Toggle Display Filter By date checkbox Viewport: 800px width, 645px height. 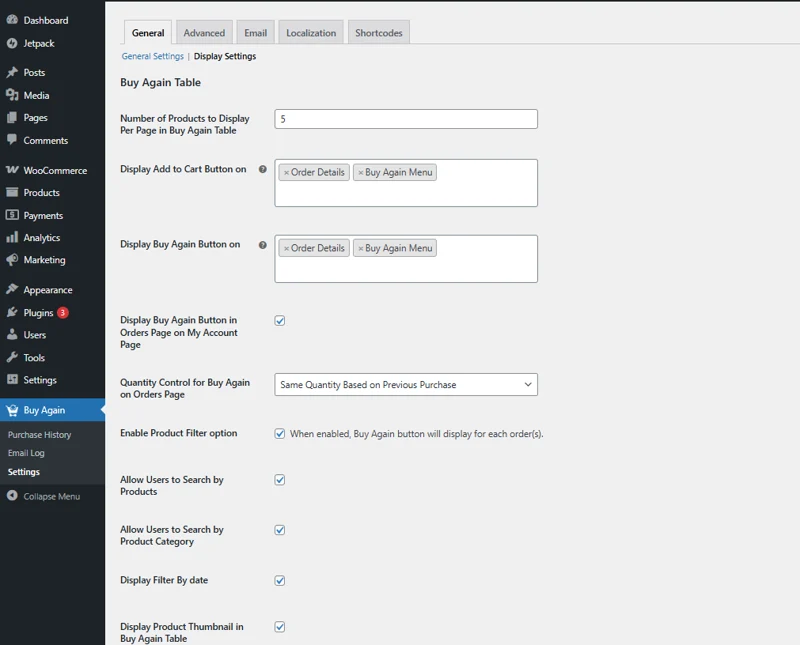coord(280,581)
